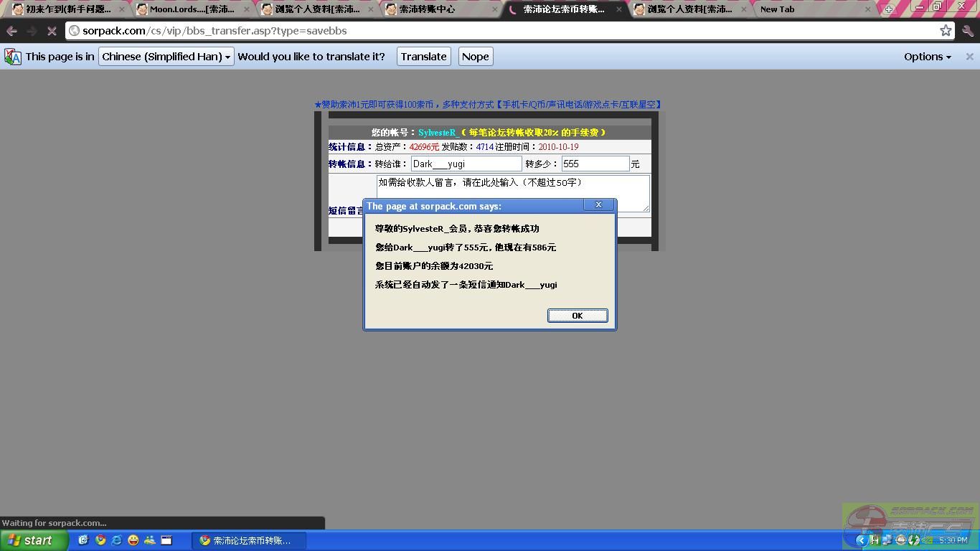Launch Internet Explorer from quick launch
The height and width of the screenshot is (551, 980).
(116, 540)
